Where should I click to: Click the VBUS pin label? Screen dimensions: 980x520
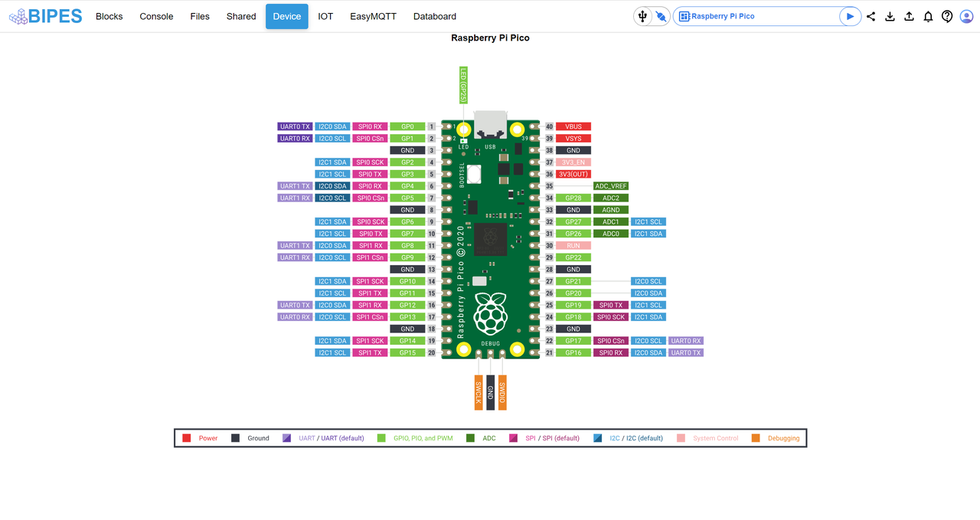coord(573,126)
